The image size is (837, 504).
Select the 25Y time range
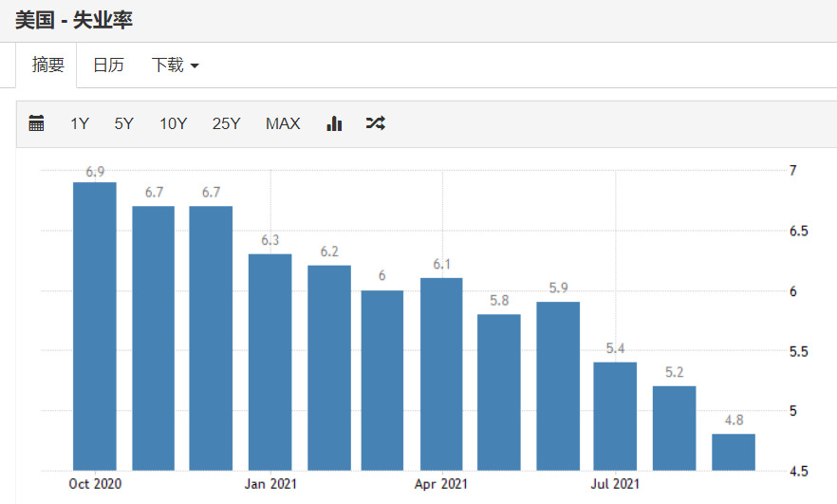coord(226,123)
